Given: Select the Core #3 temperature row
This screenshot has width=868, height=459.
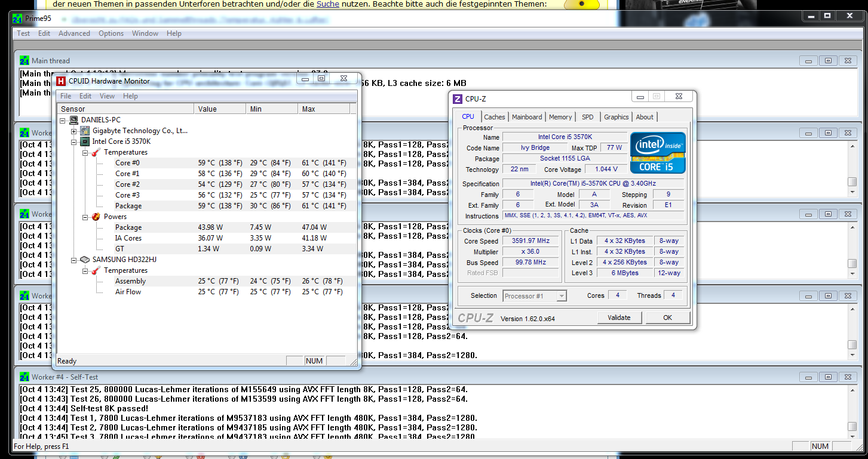Looking at the screenshot, I should pos(207,195).
